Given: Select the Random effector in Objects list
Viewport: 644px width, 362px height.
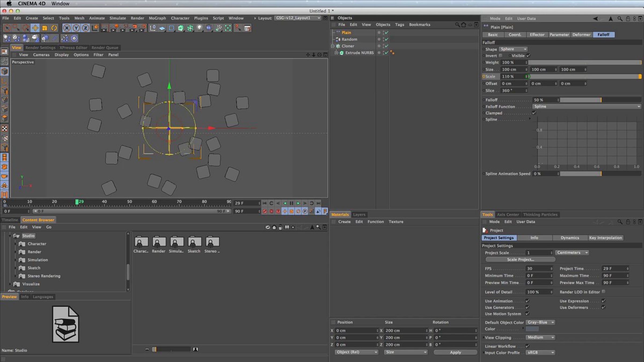Looking at the screenshot, I should tap(349, 39).
